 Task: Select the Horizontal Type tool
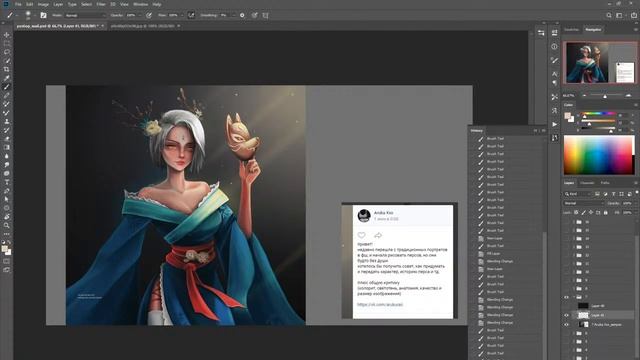[7, 182]
